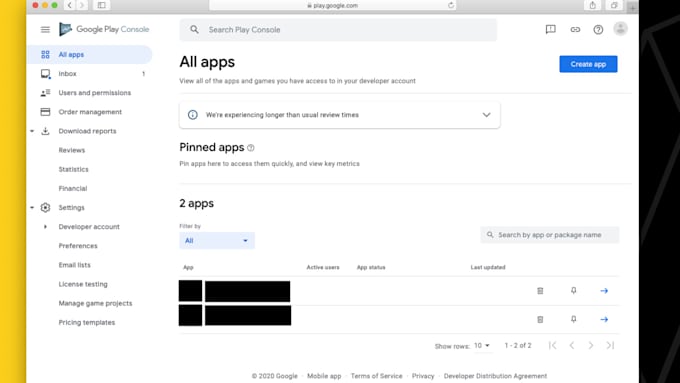Open the Privacy footer link

423,376
